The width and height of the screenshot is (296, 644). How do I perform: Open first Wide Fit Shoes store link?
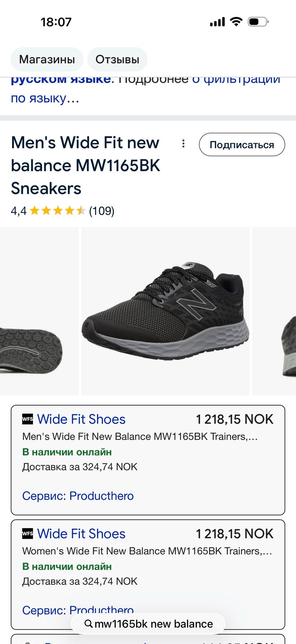(x=81, y=419)
